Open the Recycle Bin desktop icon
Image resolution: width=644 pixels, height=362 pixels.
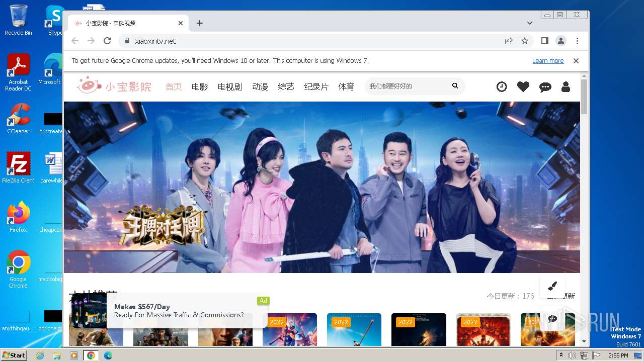click(18, 20)
